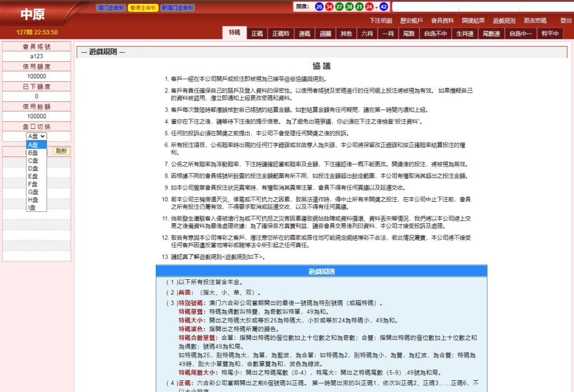Viewport: 574px width, 392px height.
Task: Switch to the 正碼 betting tab
Action: 257,33
